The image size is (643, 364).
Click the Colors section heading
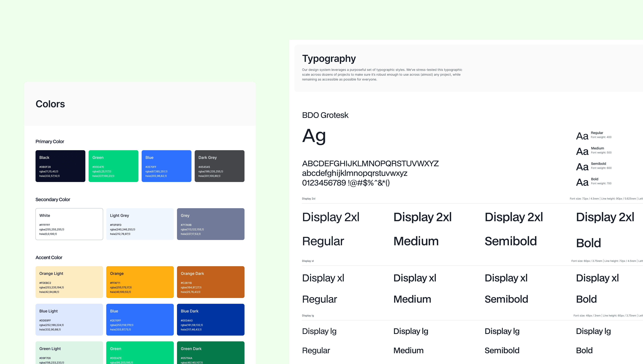coord(50,104)
